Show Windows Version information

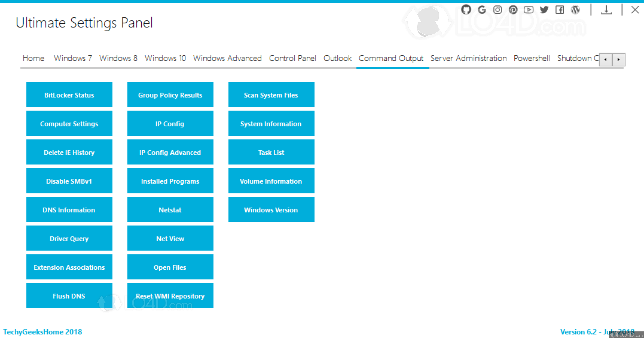[271, 210]
